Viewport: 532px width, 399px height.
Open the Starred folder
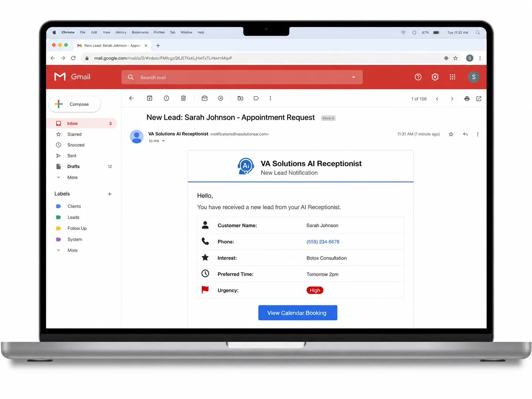[x=74, y=134]
